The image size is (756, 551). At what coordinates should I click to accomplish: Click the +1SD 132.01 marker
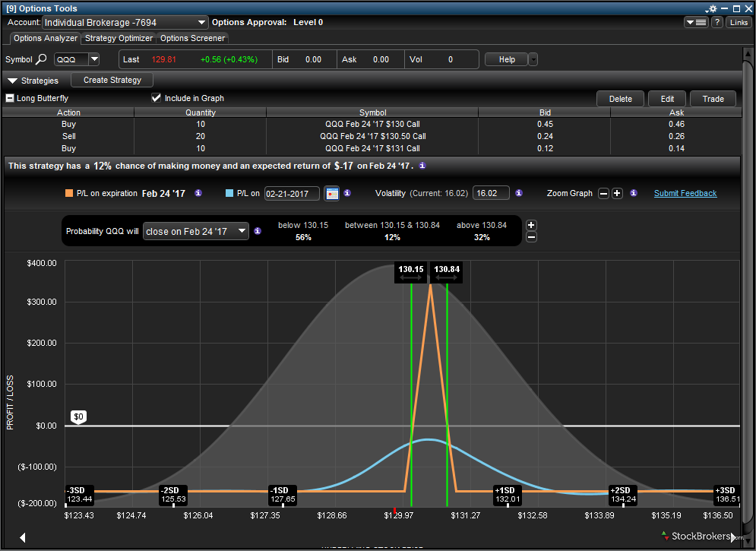tap(508, 495)
